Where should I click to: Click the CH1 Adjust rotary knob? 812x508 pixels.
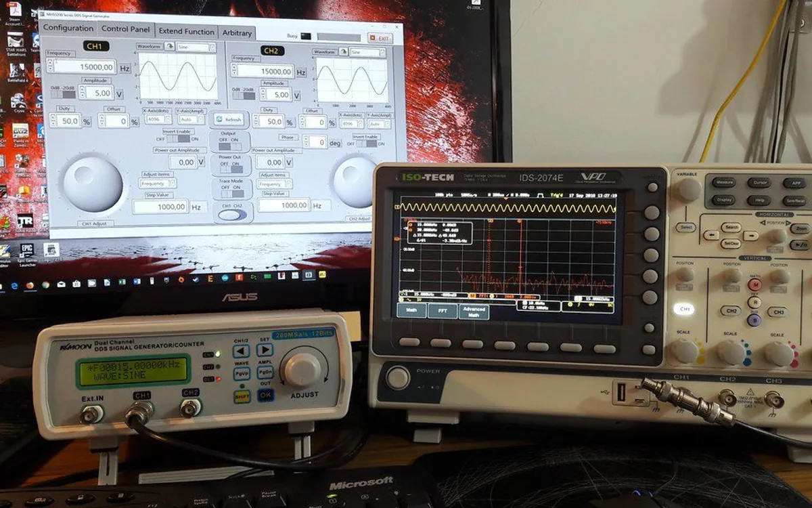pos(92,184)
